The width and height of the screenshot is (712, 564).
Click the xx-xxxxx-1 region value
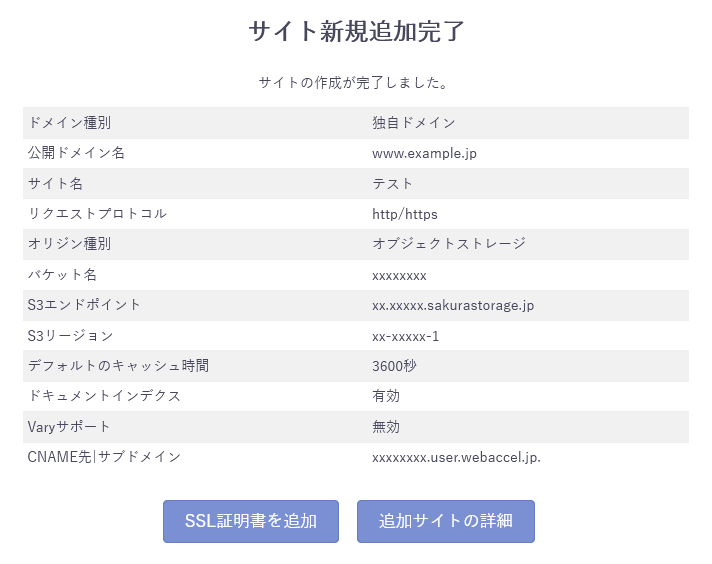click(405, 336)
